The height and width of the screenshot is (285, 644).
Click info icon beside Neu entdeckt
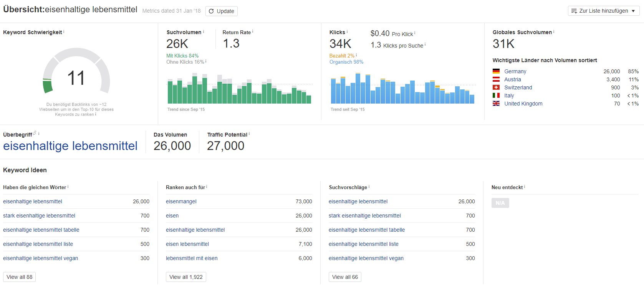click(x=525, y=187)
